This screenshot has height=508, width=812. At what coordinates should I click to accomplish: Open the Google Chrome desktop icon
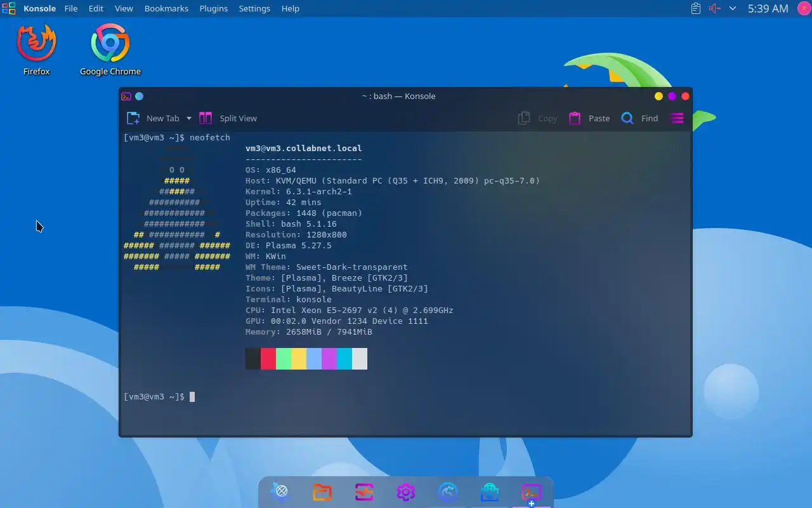[x=110, y=50]
